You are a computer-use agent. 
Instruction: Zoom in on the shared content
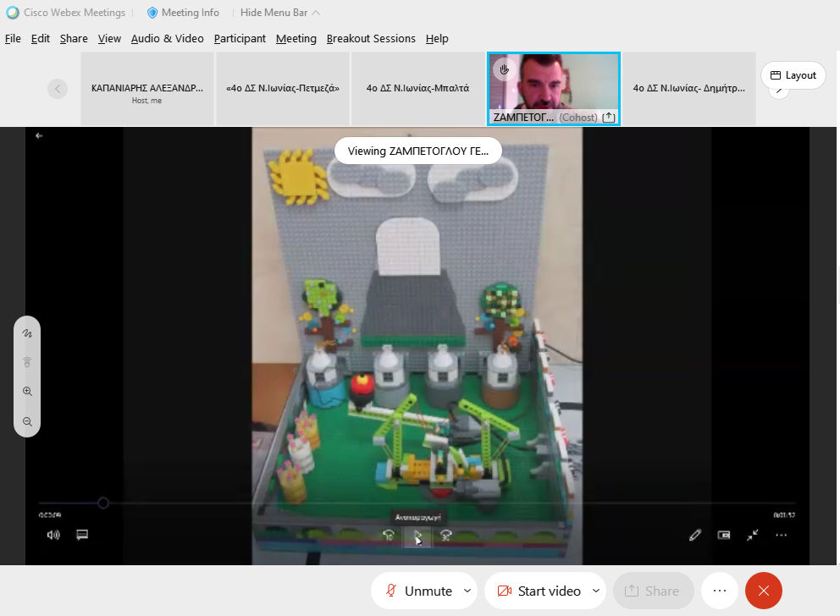(27, 392)
